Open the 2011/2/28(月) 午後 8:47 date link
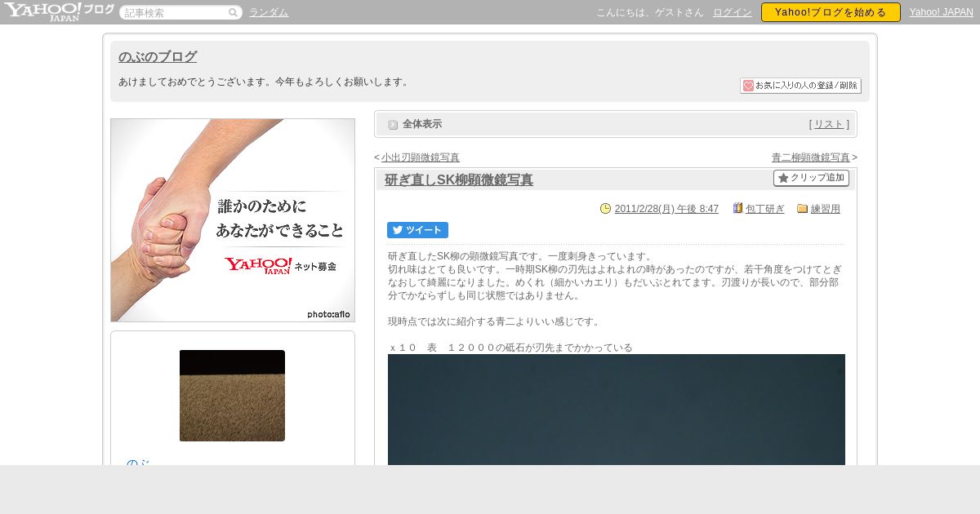The image size is (980, 514). [x=666, y=209]
